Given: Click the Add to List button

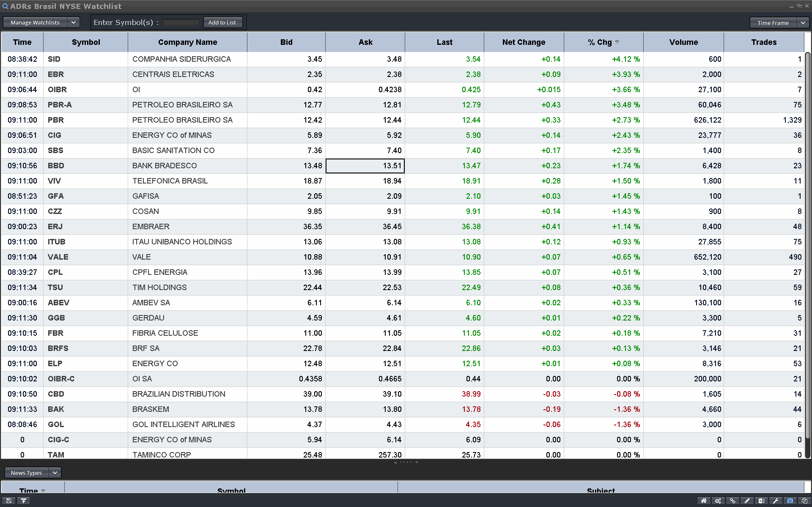Looking at the screenshot, I should pyautogui.click(x=222, y=22).
